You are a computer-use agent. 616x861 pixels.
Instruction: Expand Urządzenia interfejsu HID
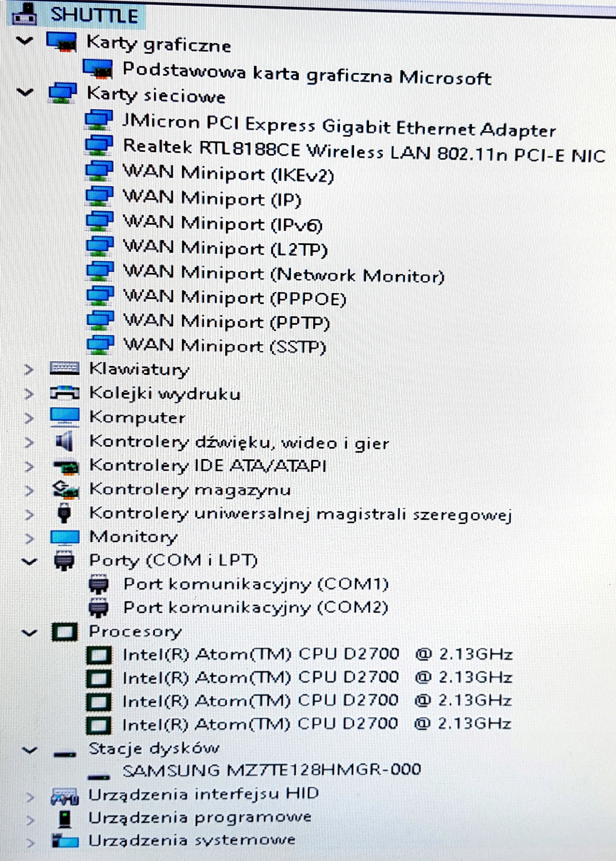pyautogui.click(x=30, y=798)
